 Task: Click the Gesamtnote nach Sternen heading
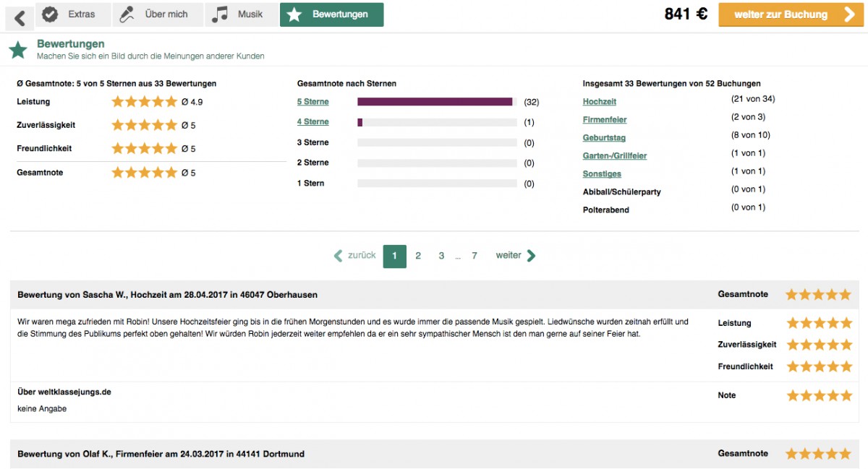tap(346, 84)
